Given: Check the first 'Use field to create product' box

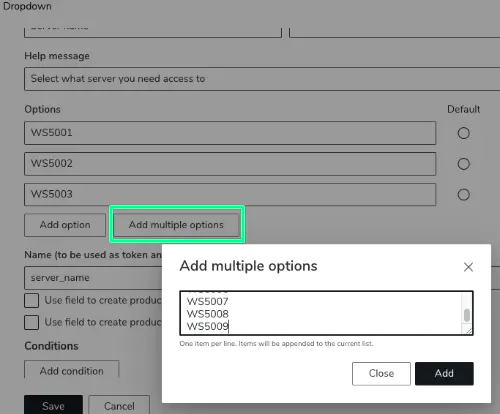Looking at the screenshot, I should [31, 300].
